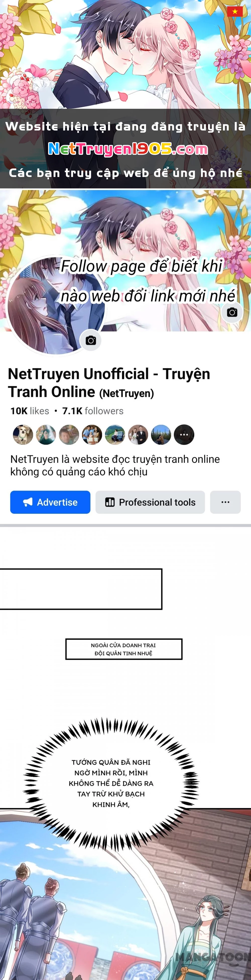Click the NetTruyen1905.com website link
Screen dimensions: 251x980
128,149
